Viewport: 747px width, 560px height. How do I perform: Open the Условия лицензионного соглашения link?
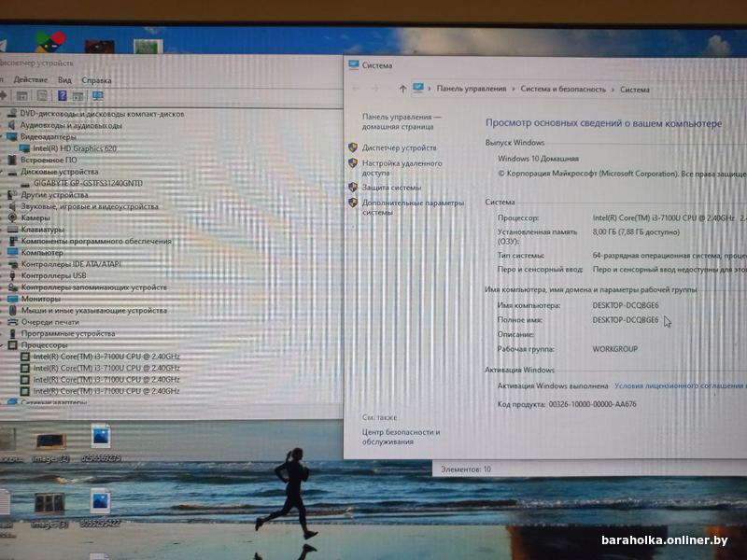point(681,385)
